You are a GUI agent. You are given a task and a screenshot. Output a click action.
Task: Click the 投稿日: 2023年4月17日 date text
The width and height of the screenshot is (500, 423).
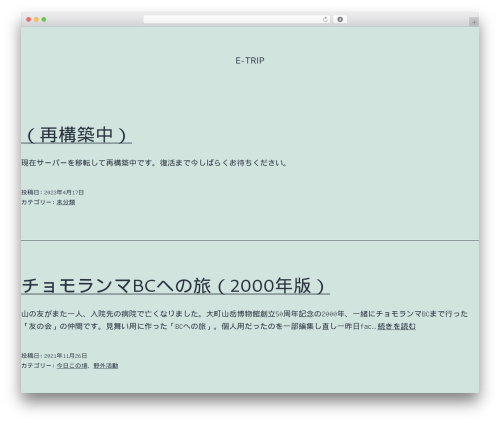click(x=53, y=192)
